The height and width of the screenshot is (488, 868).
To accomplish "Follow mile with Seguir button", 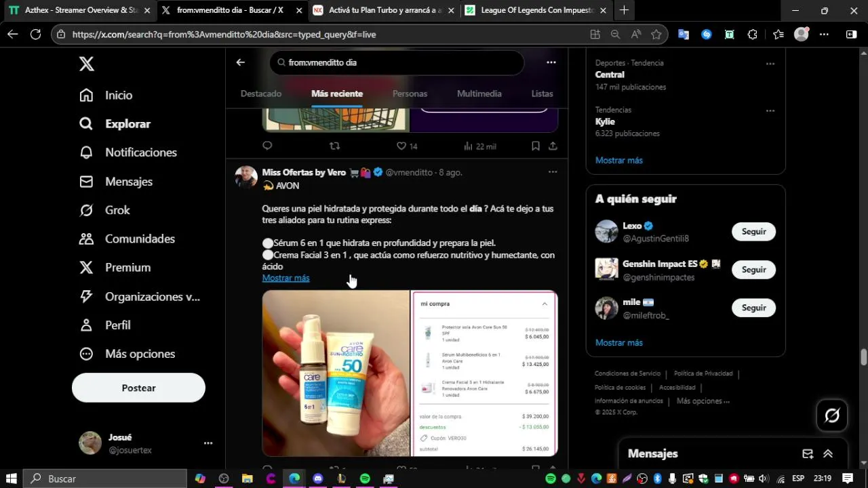I will [x=753, y=308].
